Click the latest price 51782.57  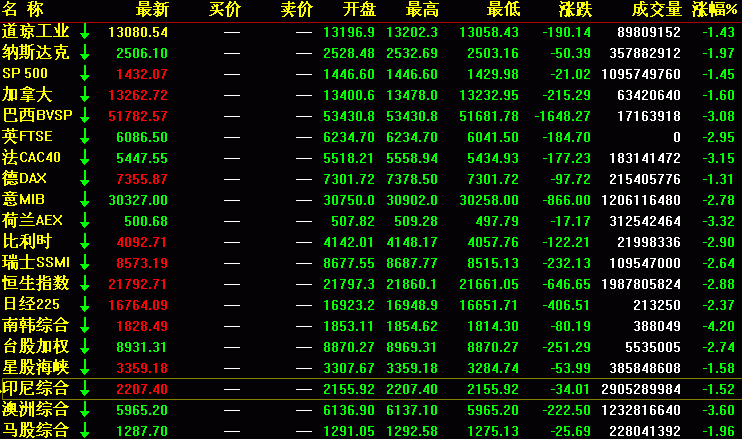138,116
